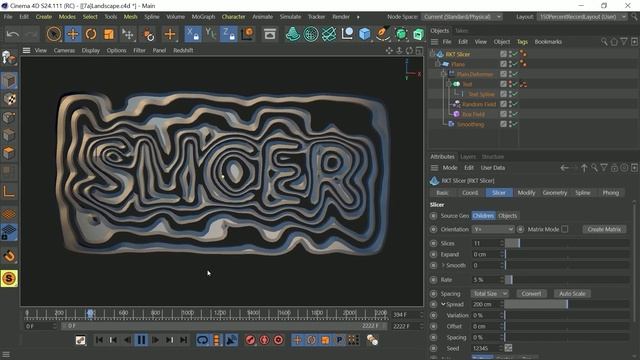Switch to the Geometry tab
The image size is (640, 360).
[x=555, y=193]
